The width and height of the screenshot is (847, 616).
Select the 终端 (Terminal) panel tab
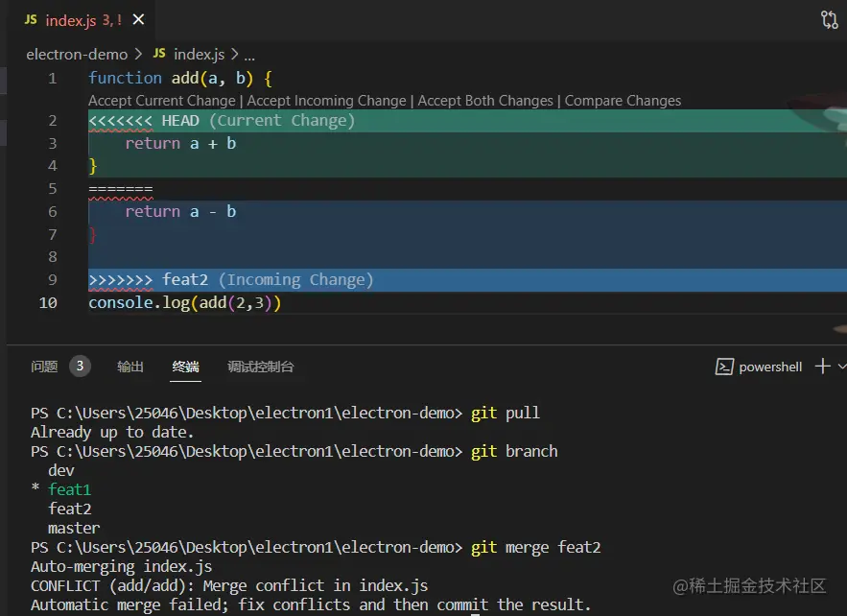pyautogui.click(x=185, y=367)
